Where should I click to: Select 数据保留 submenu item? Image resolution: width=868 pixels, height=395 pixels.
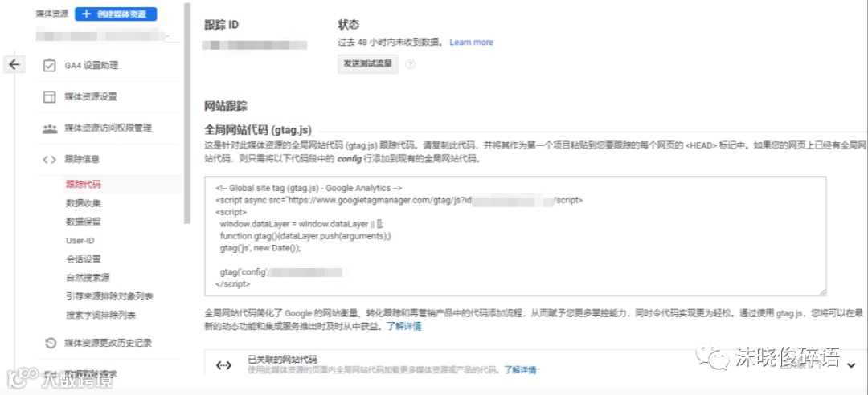(x=84, y=222)
